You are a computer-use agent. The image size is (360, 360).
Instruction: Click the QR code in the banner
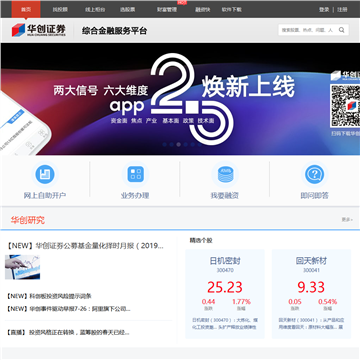tap(345, 106)
